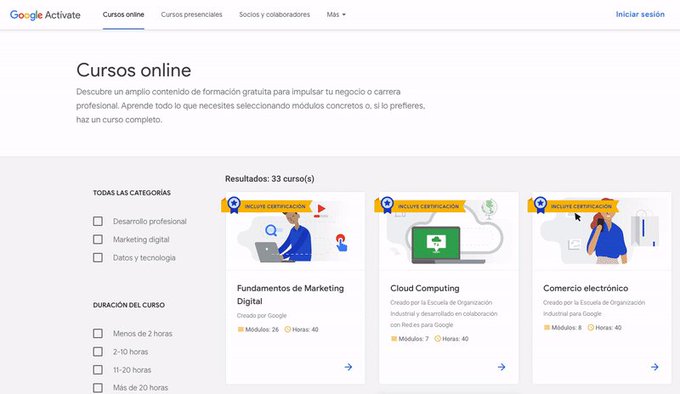This screenshot has width=680, height=394.
Task: Toggle the 11-20 horas checkbox
Action: (x=98, y=370)
